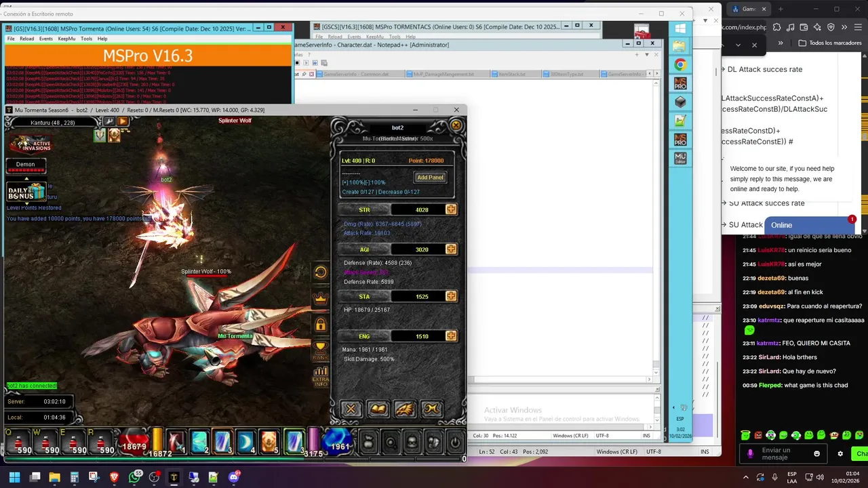Click the orange play icon beside map name
868x488 pixels.
click(123, 121)
